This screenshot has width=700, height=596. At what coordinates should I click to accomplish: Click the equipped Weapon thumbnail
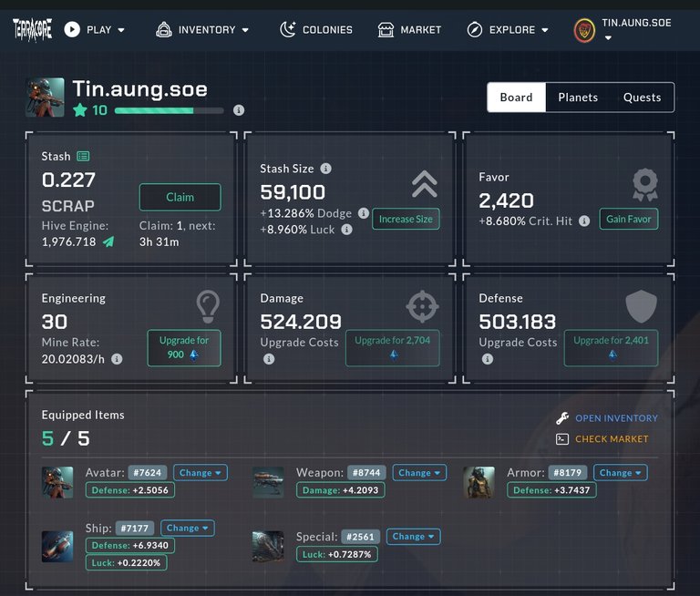(268, 482)
